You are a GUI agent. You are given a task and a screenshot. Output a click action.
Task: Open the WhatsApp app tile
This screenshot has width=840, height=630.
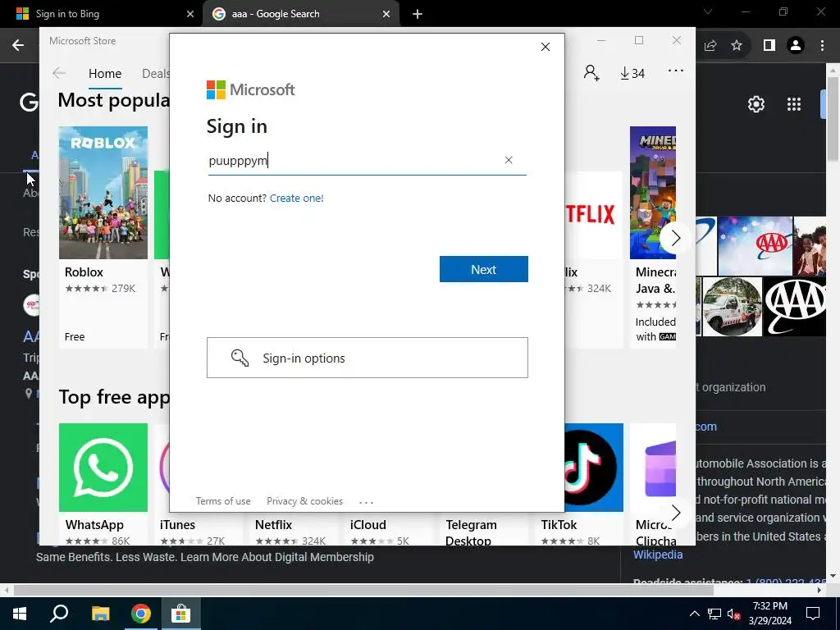pos(103,484)
